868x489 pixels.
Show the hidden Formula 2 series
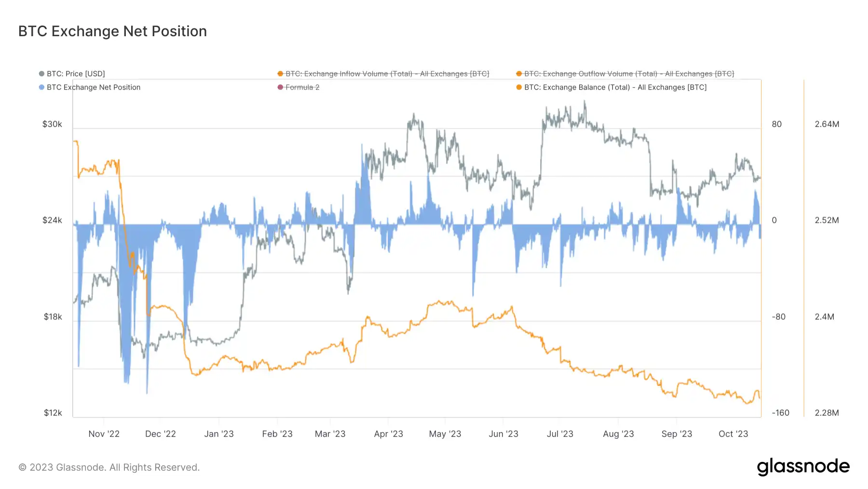[x=302, y=87]
